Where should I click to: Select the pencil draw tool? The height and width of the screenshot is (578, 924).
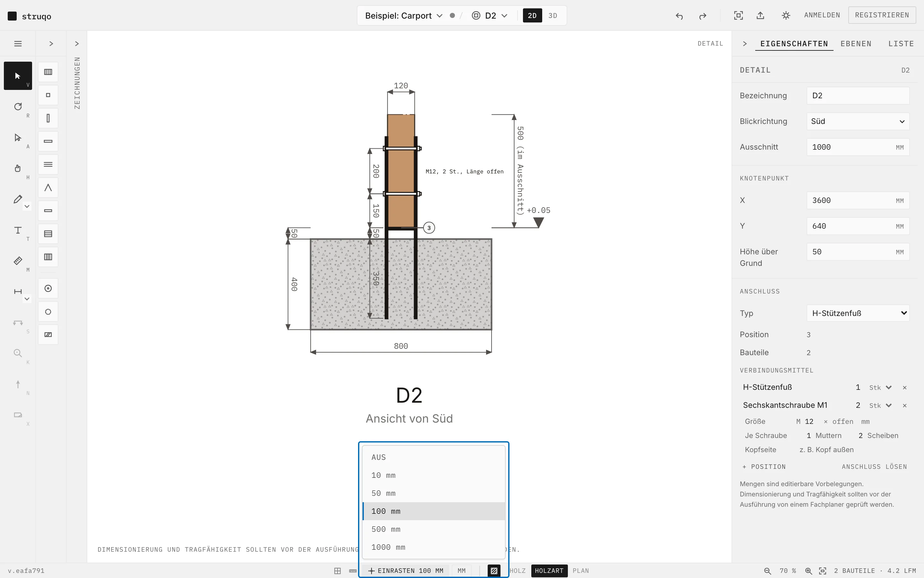pyautogui.click(x=18, y=199)
